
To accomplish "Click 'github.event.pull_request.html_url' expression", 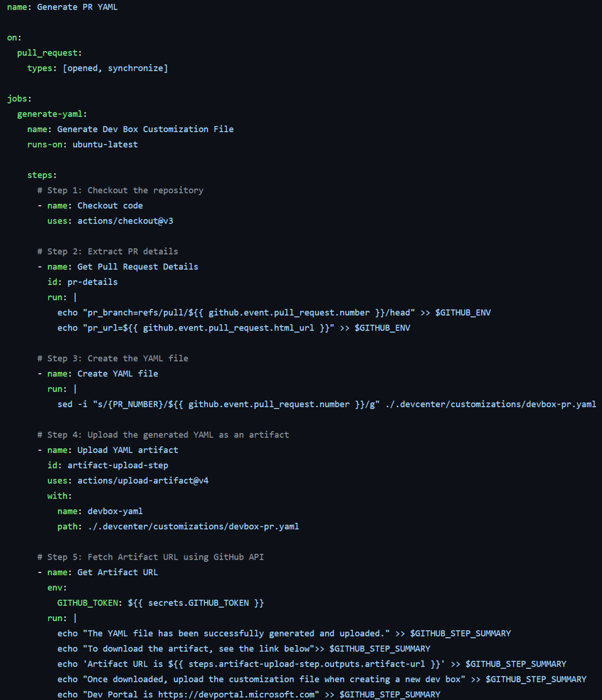I will click(x=228, y=328).
